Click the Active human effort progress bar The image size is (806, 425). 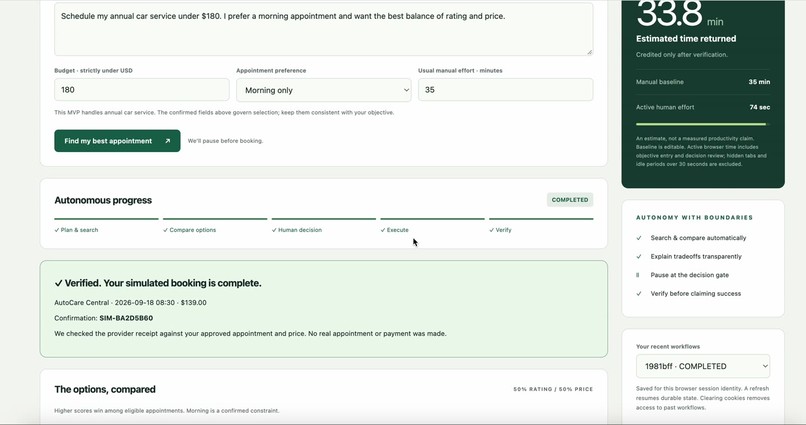[x=703, y=124]
